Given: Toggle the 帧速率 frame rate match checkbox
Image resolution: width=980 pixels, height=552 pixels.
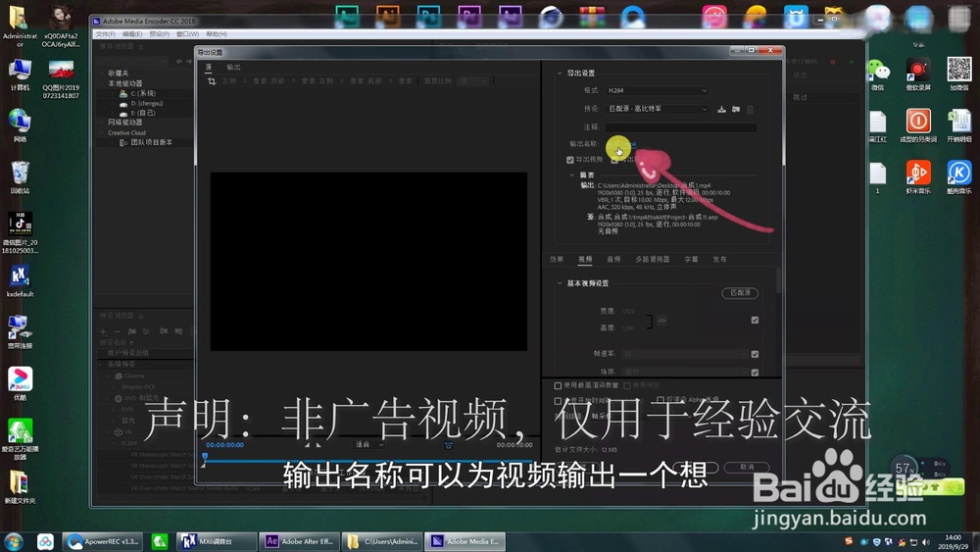Looking at the screenshot, I should point(755,354).
